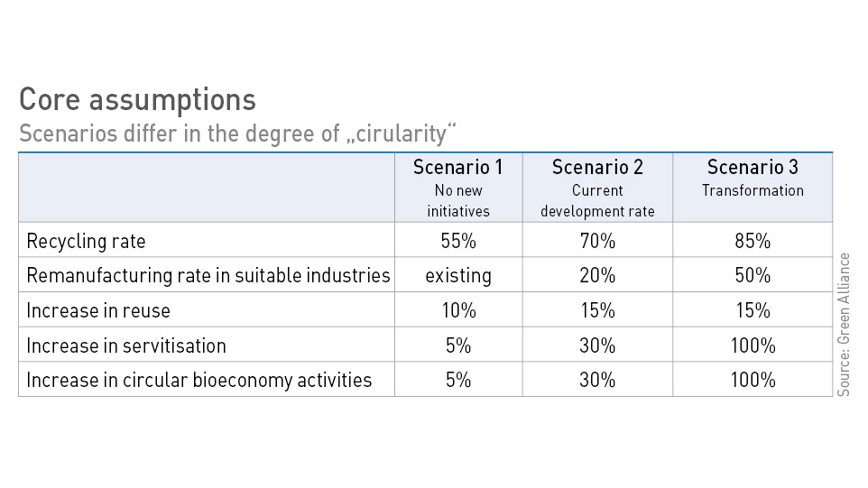
Task: Click the 10% increase in reuse cell
Action: (458, 310)
